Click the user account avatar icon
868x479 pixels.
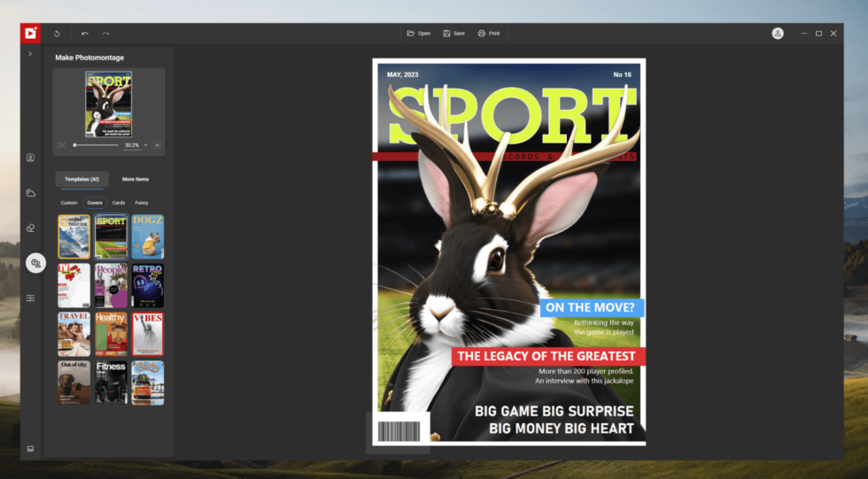(777, 34)
